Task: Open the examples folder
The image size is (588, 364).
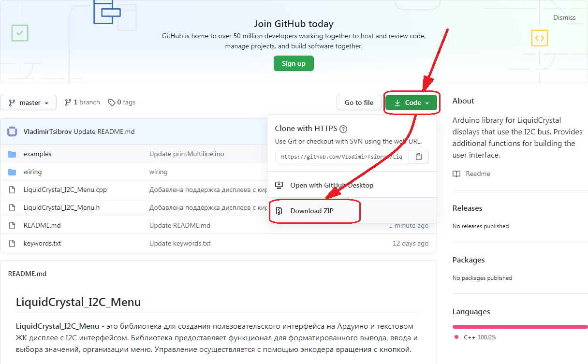Action: [37, 154]
